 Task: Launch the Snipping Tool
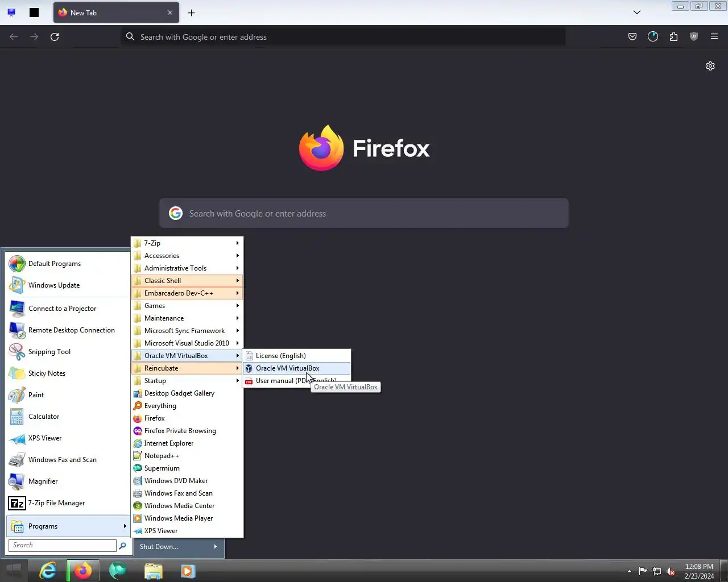pos(68,352)
